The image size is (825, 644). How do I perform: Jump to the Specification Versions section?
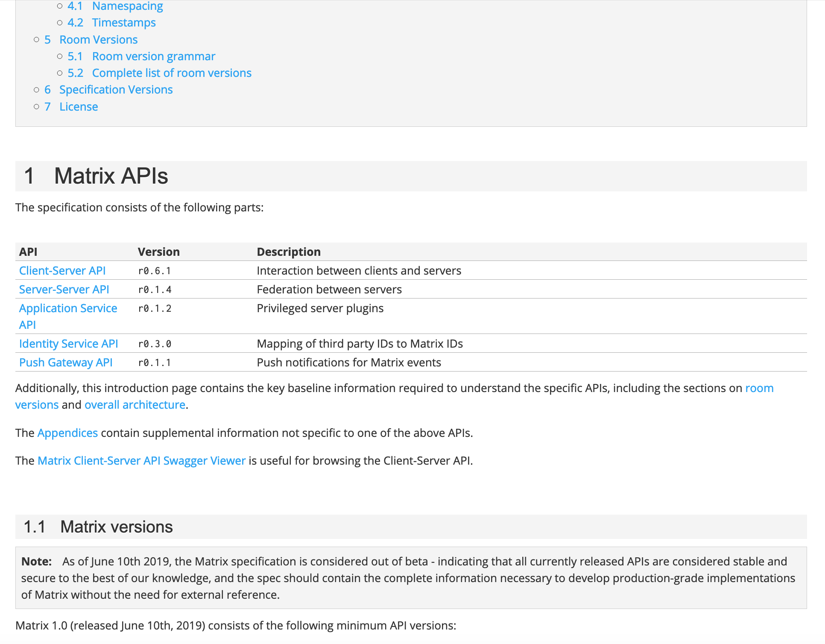116,89
